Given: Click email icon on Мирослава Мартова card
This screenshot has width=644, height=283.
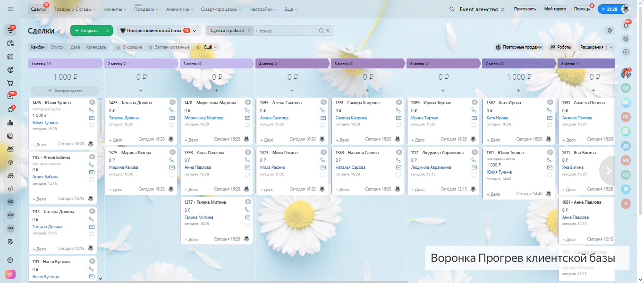Looking at the screenshot, I should [x=247, y=118].
